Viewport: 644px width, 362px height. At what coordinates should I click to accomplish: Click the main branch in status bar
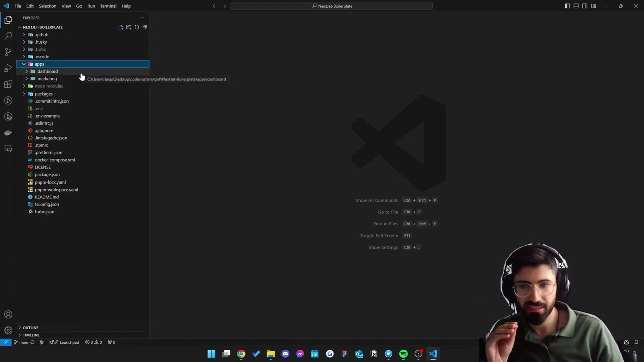pos(21,342)
